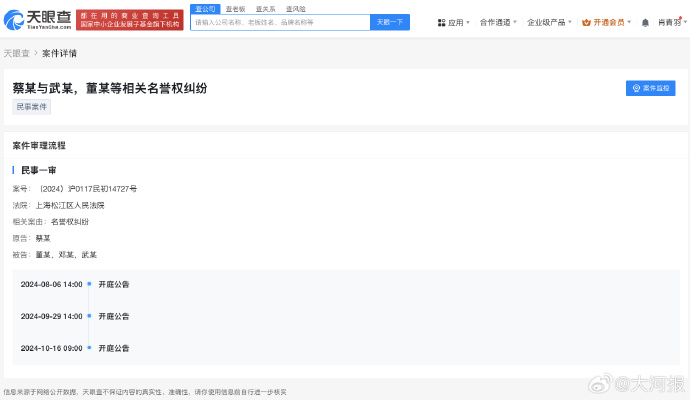Click the 民事一审 stage heading
The height and width of the screenshot is (400, 690).
[x=38, y=170]
